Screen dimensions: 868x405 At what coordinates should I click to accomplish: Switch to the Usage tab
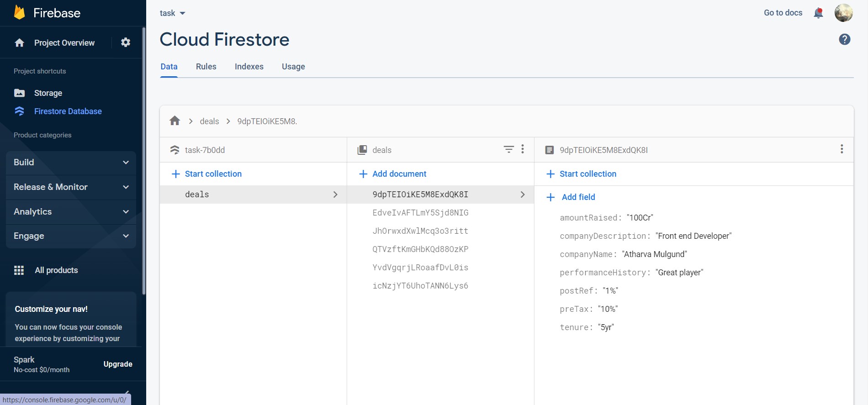click(293, 67)
